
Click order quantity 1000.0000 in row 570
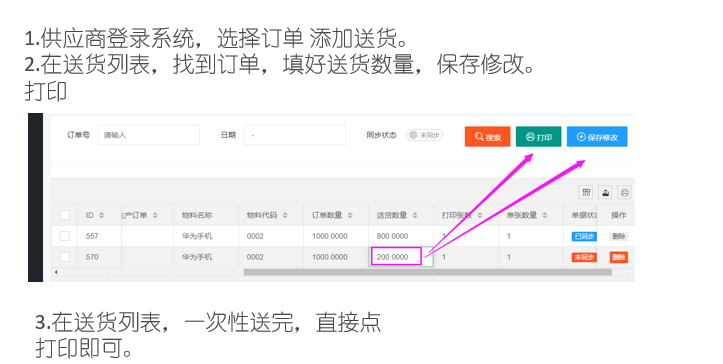coord(330,257)
